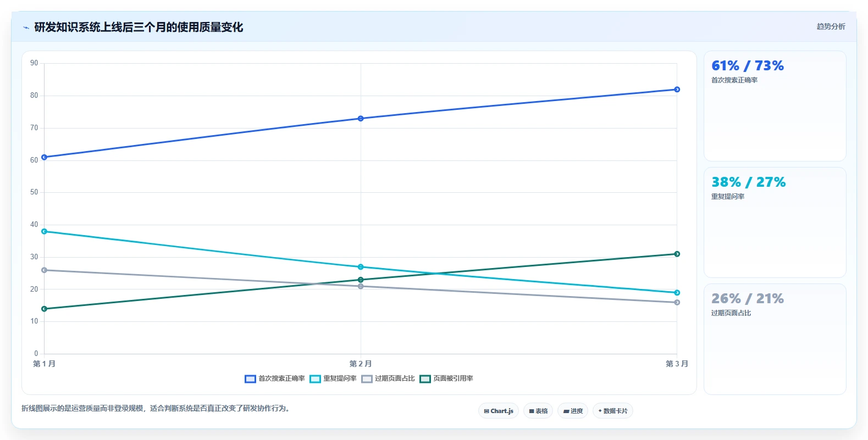Click the 26% / 21% value
The height and width of the screenshot is (440, 868).
tap(748, 299)
